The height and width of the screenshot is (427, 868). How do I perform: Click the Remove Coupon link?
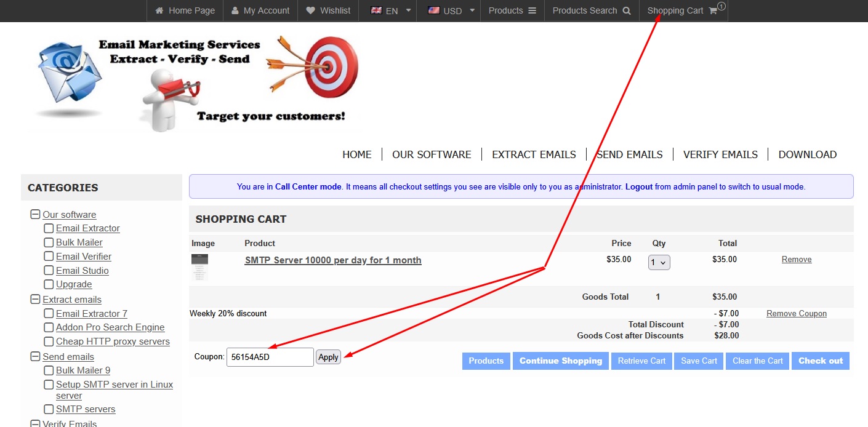(796, 314)
